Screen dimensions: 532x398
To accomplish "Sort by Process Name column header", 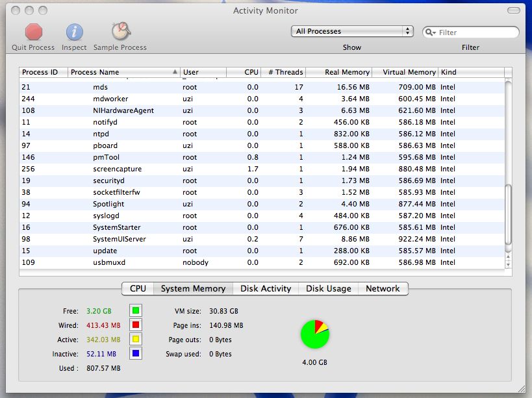I will click(x=124, y=72).
